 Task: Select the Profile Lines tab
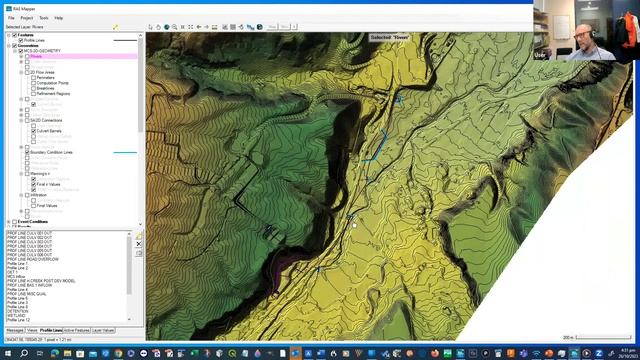pyautogui.click(x=51, y=330)
